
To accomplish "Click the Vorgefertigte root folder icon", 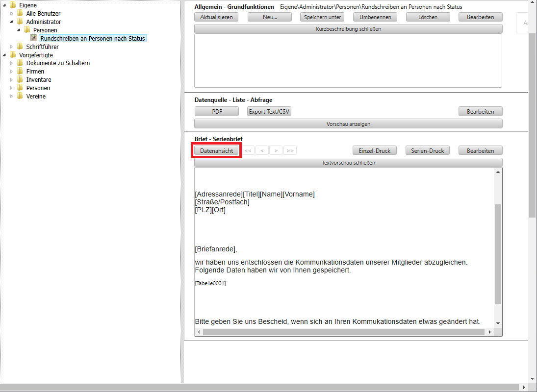I will [x=13, y=55].
